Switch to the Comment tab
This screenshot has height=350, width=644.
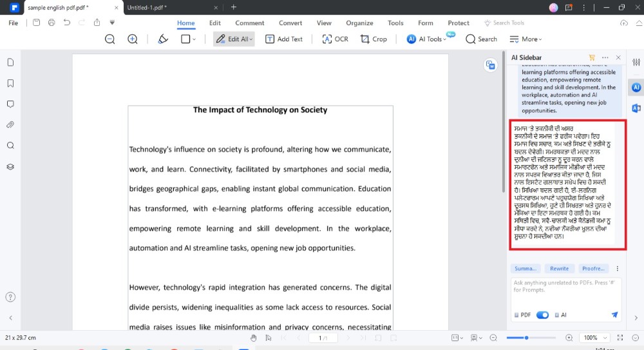(x=250, y=23)
